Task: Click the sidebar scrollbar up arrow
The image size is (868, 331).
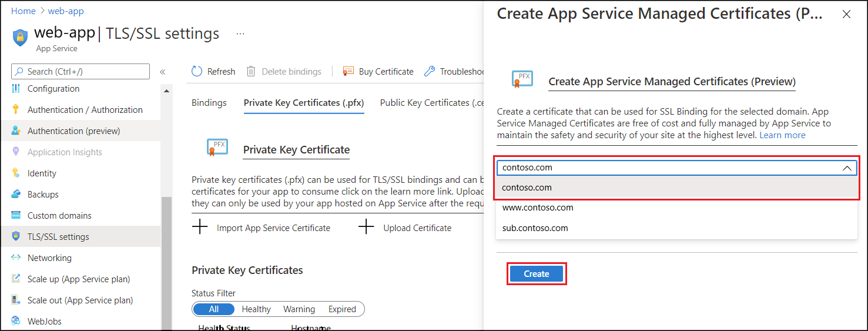Action: click(x=166, y=91)
